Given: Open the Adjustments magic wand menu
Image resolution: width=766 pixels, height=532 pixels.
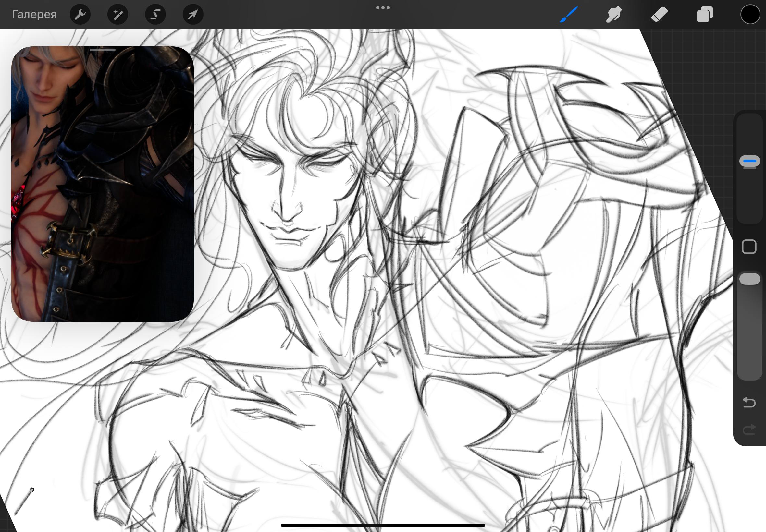Looking at the screenshot, I should pyautogui.click(x=118, y=14).
